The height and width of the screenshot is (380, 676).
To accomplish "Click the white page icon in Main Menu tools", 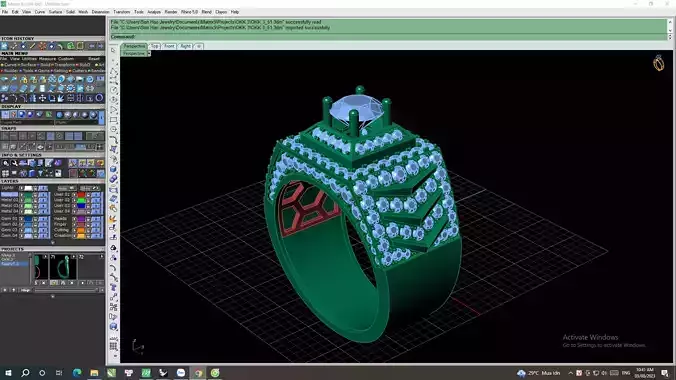I will coord(42,88).
